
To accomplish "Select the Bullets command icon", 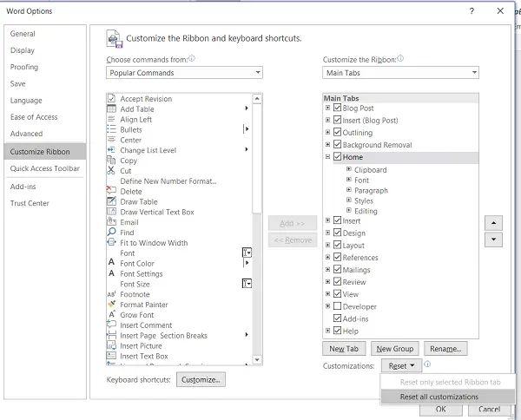I will (111, 129).
